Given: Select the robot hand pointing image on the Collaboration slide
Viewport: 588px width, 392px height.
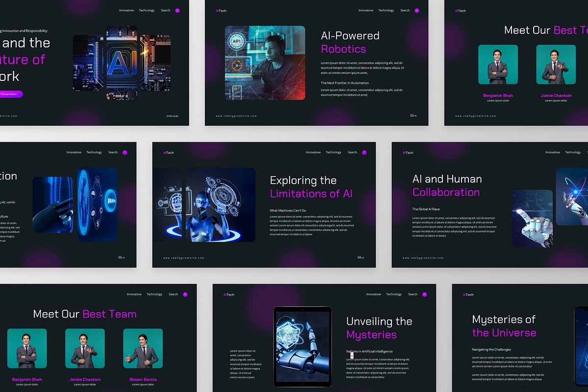Looking at the screenshot, I should [x=533, y=219].
